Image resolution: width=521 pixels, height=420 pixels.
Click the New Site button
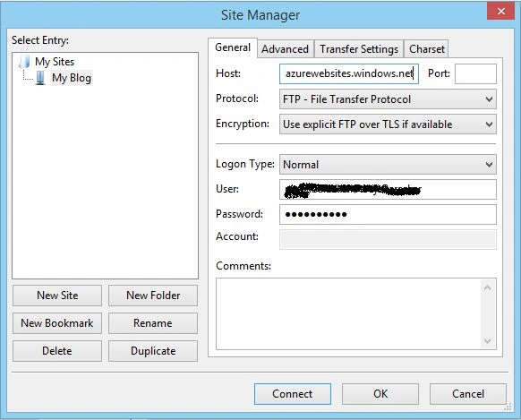point(57,296)
